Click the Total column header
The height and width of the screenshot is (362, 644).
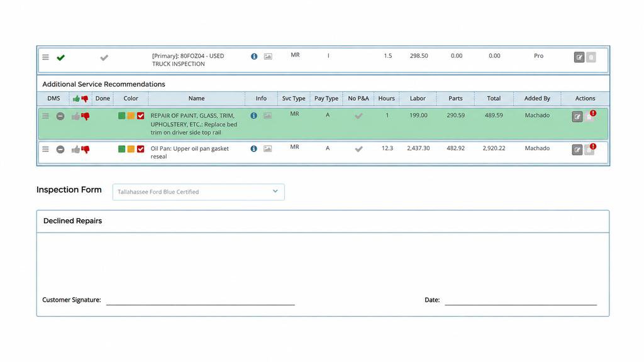click(x=494, y=99)
